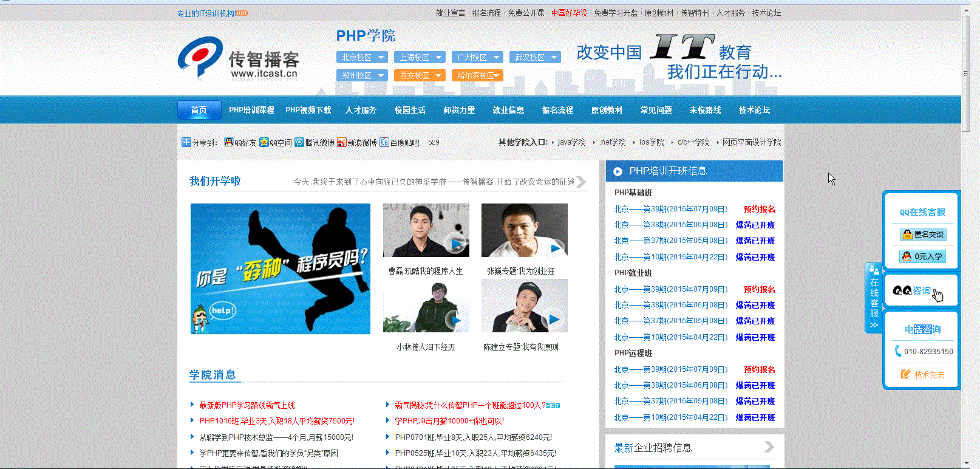Select the 首页 nav tab
The image size is (980, 469).
tap(199, 110)
